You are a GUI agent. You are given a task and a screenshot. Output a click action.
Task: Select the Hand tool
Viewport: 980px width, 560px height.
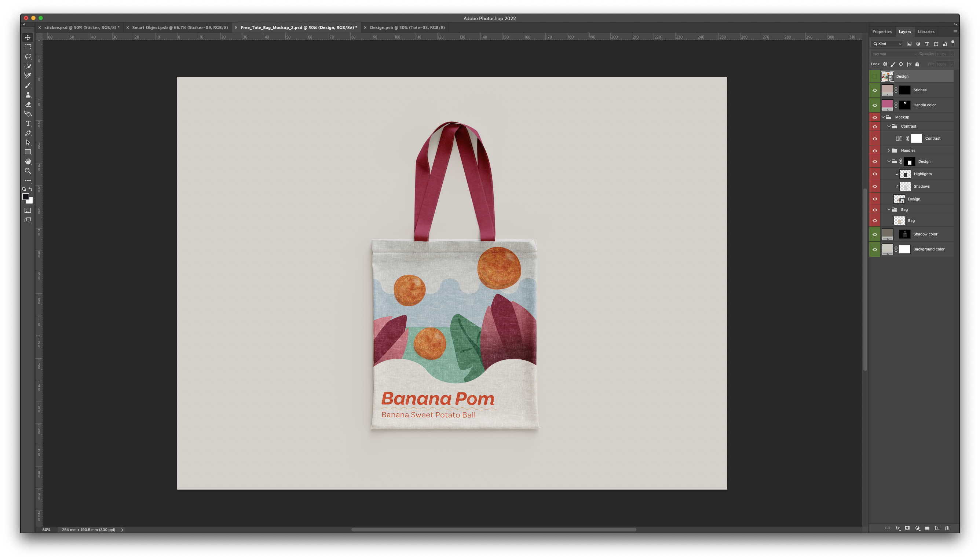[28, 161]
